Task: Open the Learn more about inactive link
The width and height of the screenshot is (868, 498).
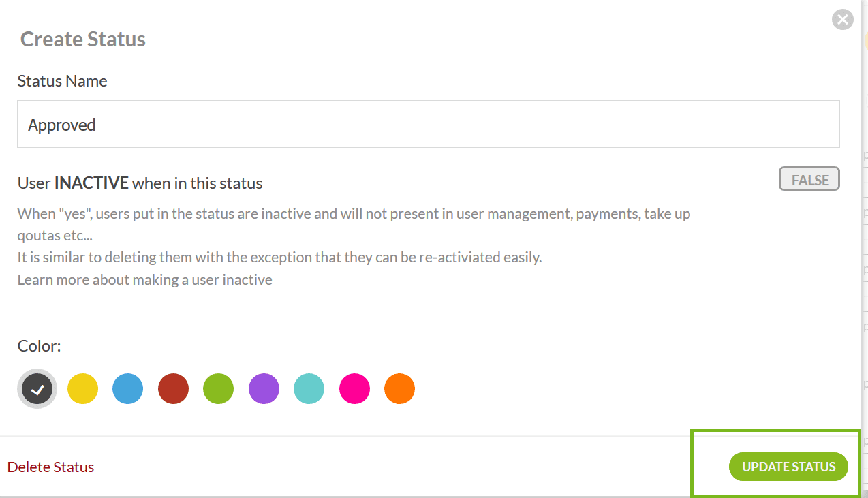Action: pos(144,280)
